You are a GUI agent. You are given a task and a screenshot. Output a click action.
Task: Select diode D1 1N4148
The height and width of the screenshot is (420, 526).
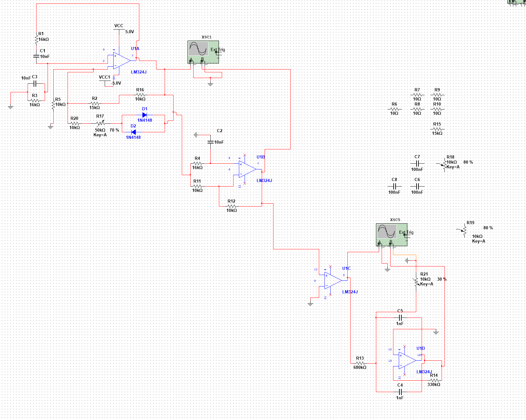point(144,115)
